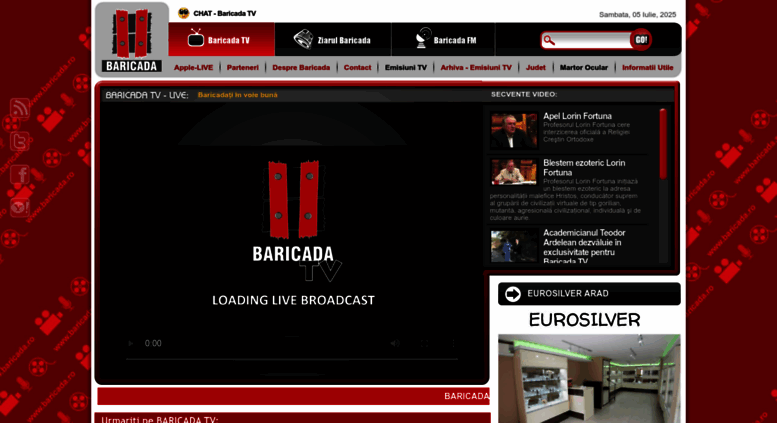Click the Baricada logo in header
The image size is (777, 423).
click(132, 41)
